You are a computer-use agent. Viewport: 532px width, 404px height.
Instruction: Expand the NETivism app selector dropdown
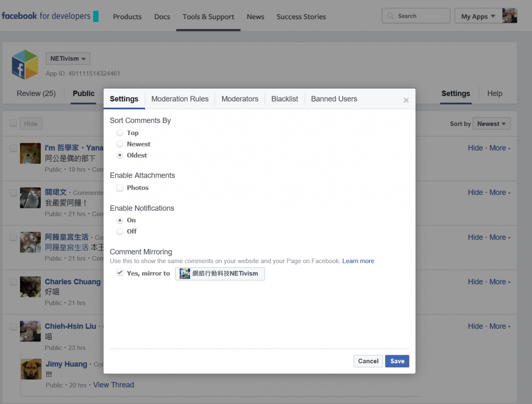(x=68, y=58)
